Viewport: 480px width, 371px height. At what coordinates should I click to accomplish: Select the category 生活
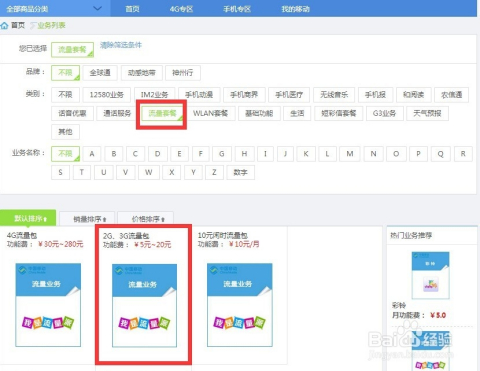point(297,113)
